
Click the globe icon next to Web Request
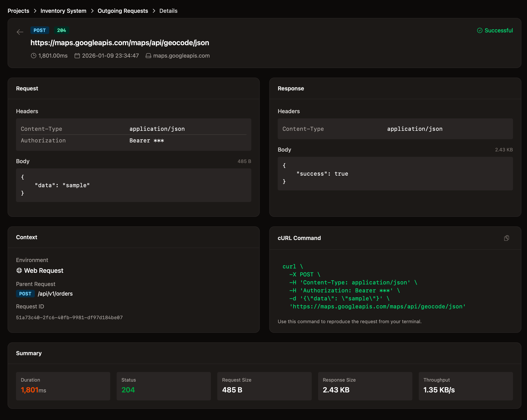point(19,270)
